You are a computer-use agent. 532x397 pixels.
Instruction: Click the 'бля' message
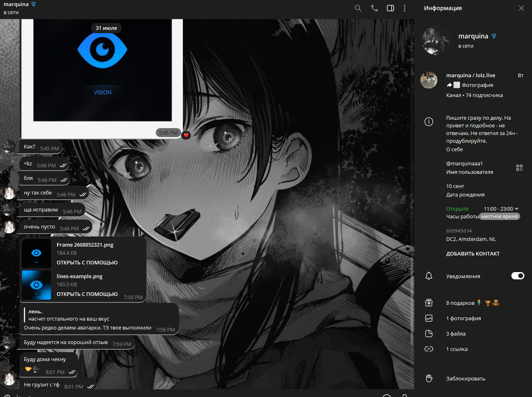(45, 179)
